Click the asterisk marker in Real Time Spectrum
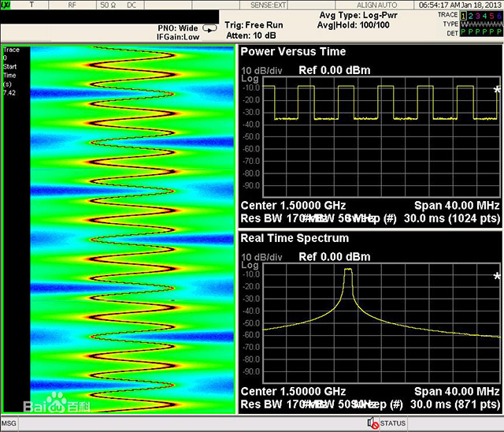The height and width of the screenshot is (432, 504). [497, 277]
